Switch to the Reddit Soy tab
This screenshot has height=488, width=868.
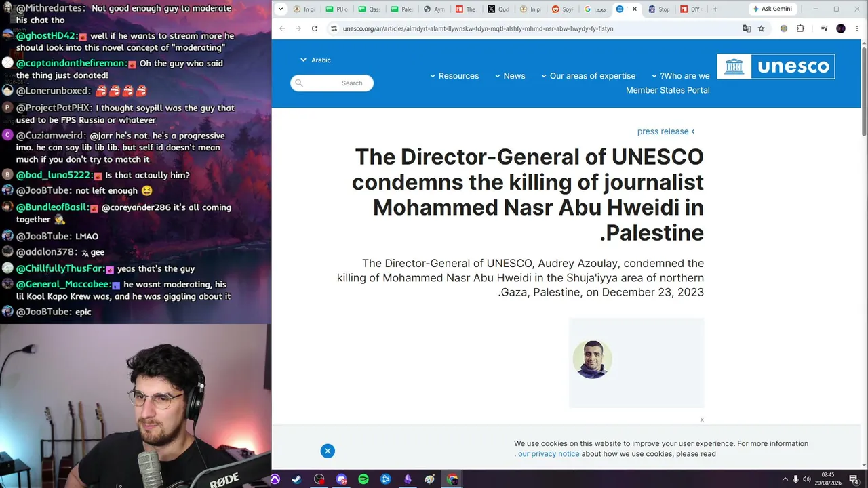563,9
